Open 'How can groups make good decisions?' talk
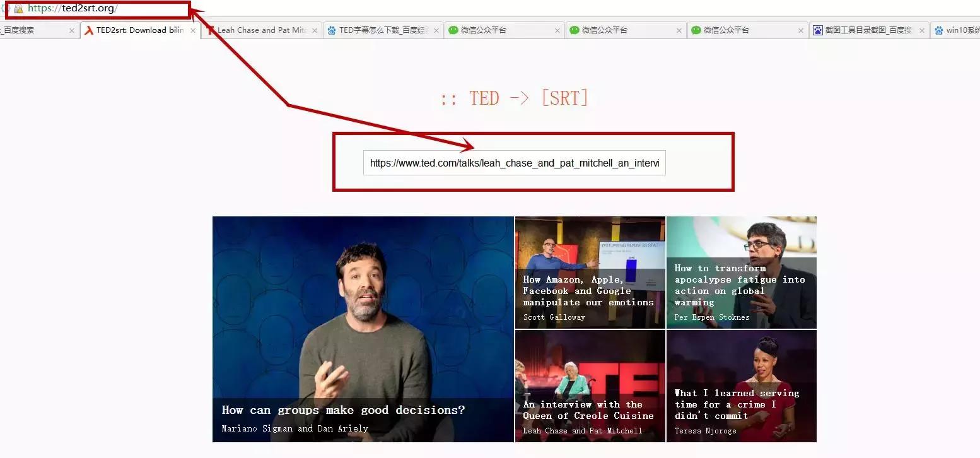This screenshot has width=980, height=458. tap(363, 329)
